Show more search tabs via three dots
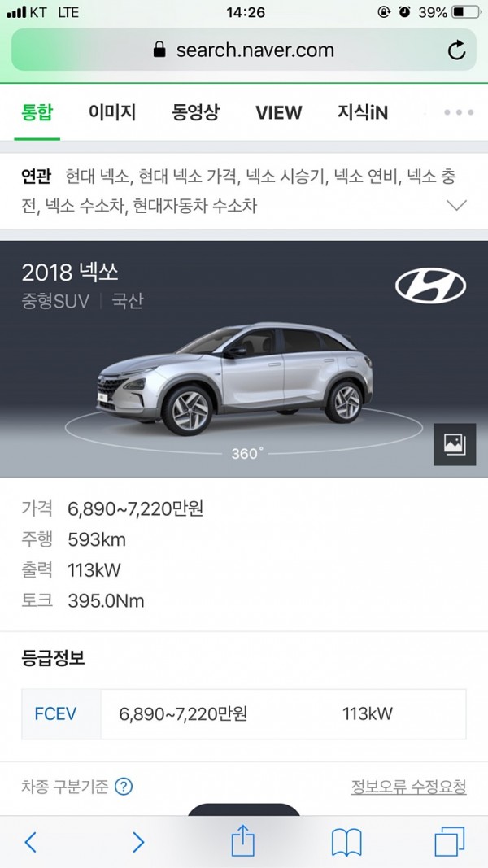 tap(459, 112)
